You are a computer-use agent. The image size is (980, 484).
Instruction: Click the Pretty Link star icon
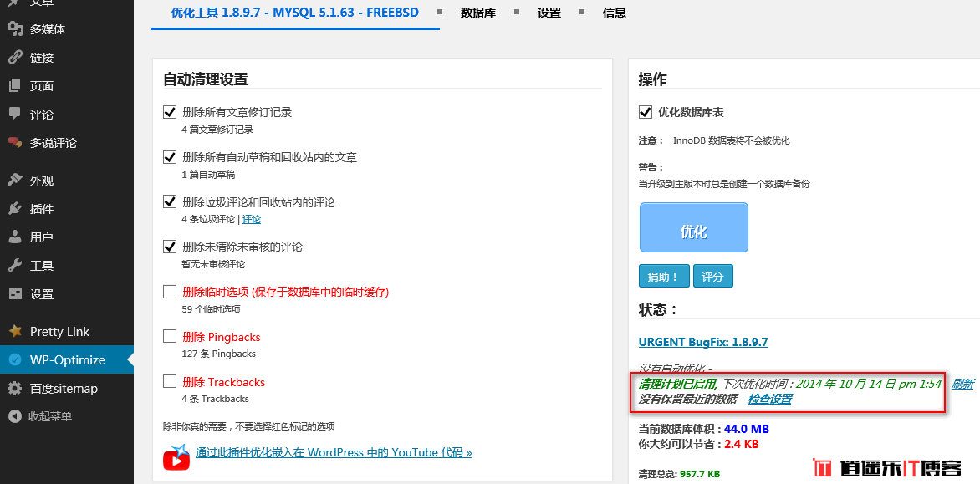coord(15,332)
